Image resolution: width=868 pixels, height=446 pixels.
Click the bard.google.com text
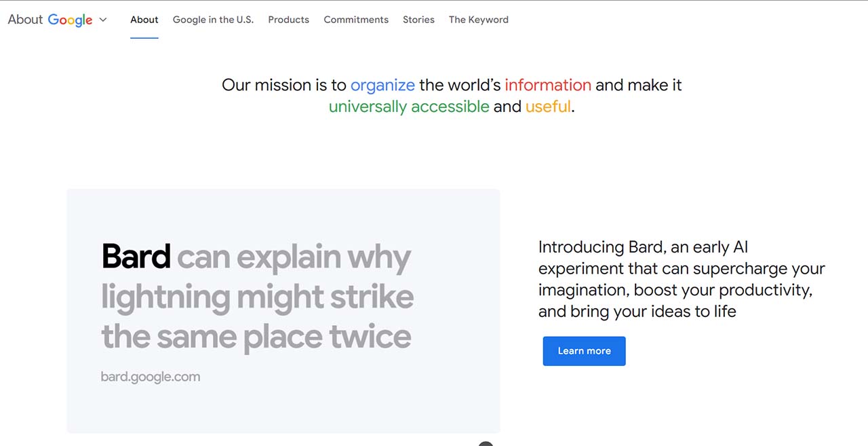tap(151, 377)
